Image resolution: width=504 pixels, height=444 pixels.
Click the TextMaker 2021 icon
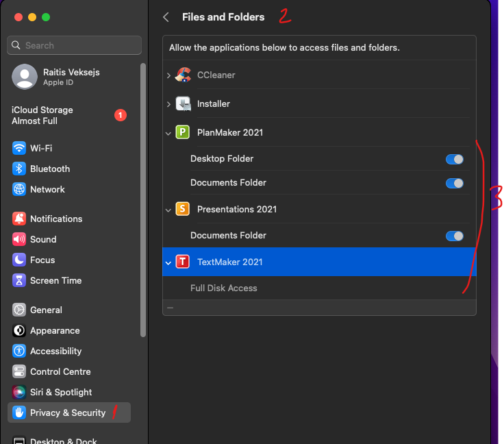[183, 262]
